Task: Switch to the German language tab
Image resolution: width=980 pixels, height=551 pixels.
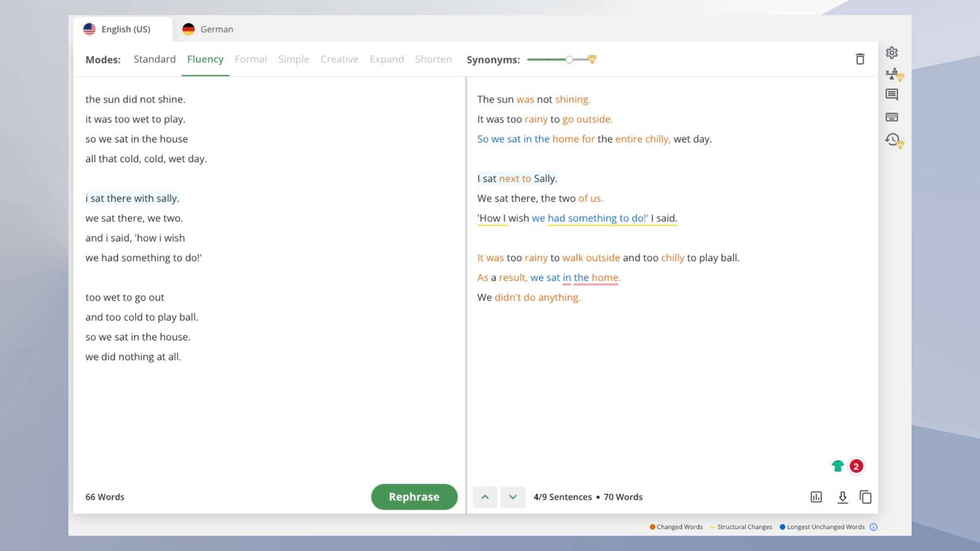Action: [x=208, y=29]
